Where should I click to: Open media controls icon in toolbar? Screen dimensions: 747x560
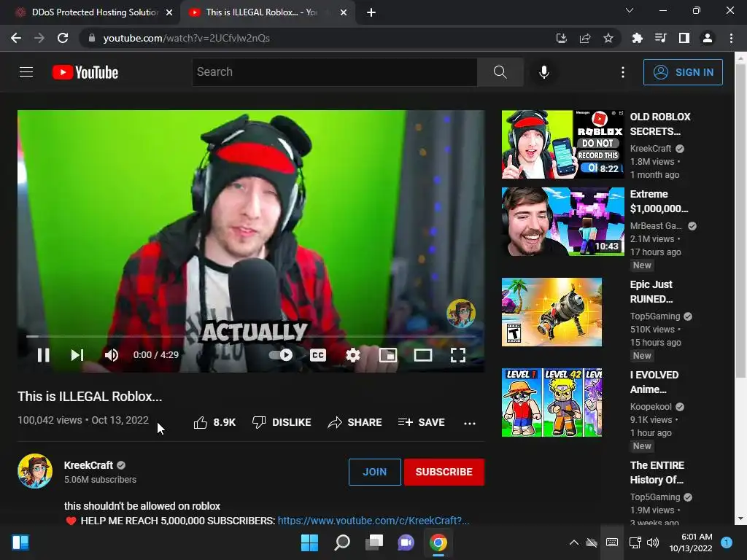[x=660, y=38]
